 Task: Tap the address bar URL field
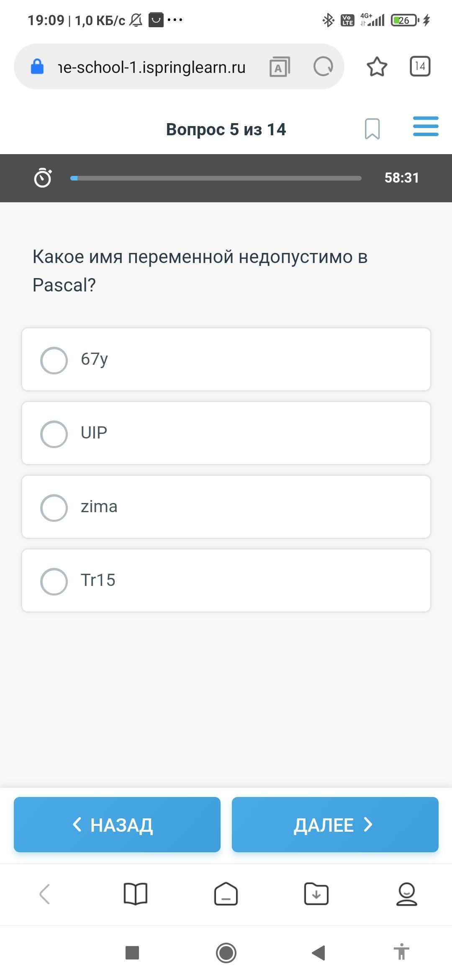(152, 67)
